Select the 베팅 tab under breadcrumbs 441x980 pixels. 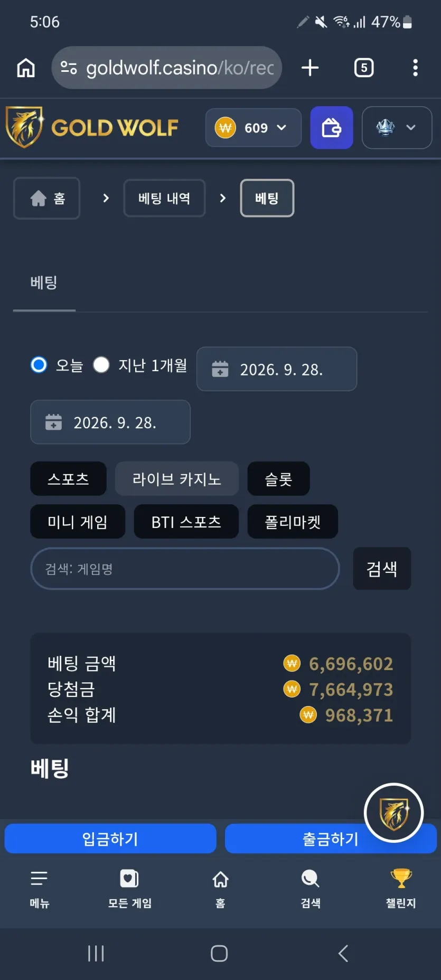44,283
